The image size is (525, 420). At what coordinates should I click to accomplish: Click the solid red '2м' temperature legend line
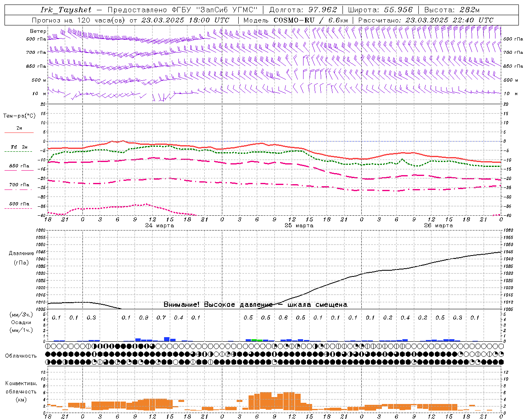click(x=19, y=132)
